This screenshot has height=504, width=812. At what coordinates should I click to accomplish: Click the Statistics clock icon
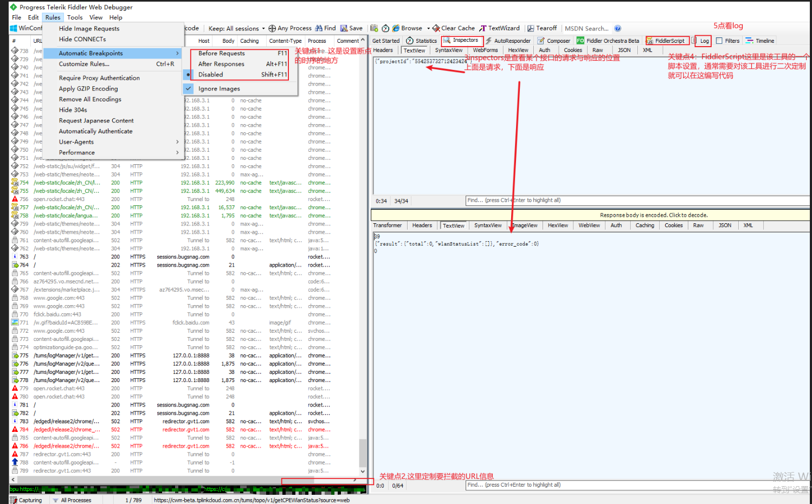(x=410, y=41)
